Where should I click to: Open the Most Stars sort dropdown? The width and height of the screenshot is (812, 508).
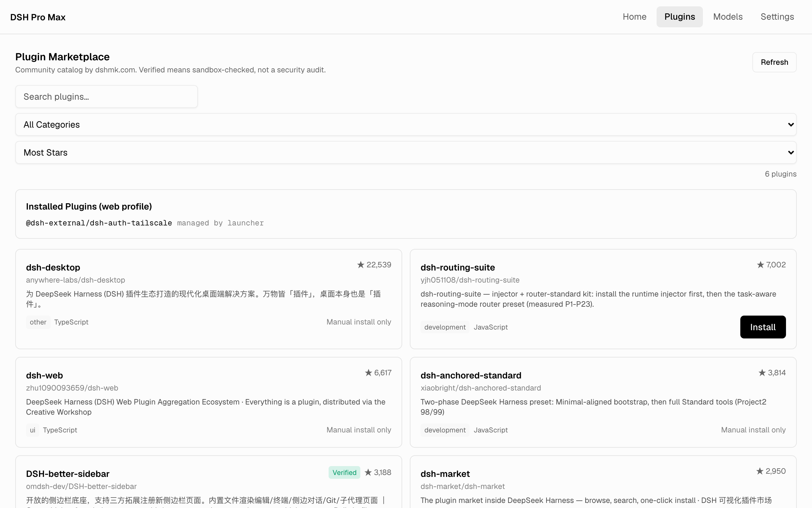[406, 152]
